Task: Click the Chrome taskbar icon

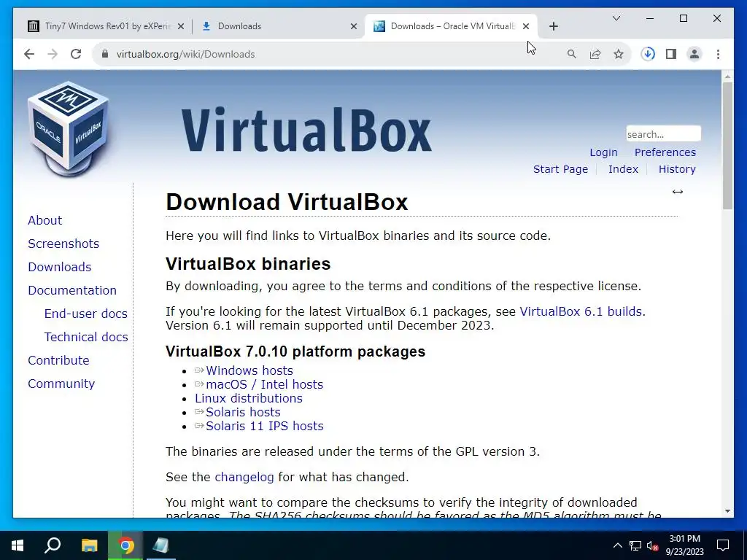Action: (125, 545)
